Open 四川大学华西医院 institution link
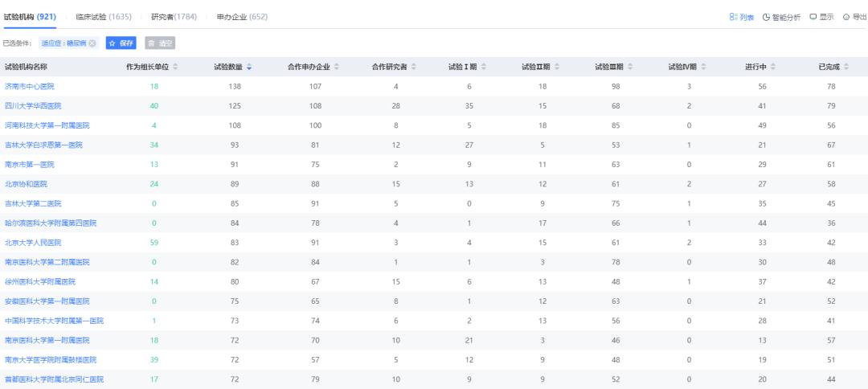868x389 pixels. pyautogui.click(x=33, y=106)
